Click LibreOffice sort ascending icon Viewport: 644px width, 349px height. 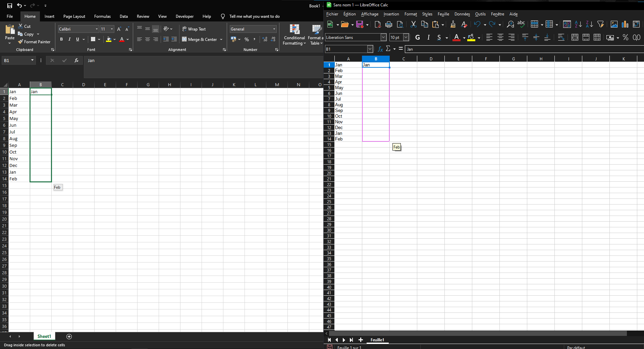[578, 24]
